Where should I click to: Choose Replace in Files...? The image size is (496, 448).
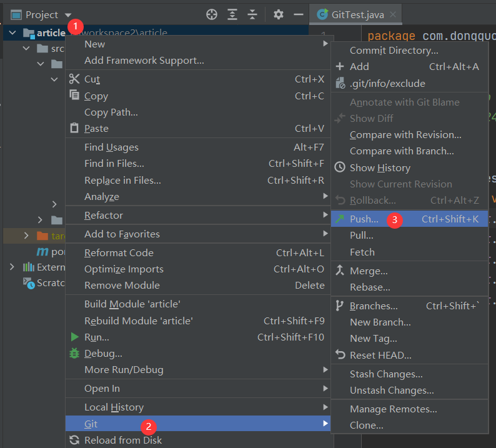click(x=198, y=181)
